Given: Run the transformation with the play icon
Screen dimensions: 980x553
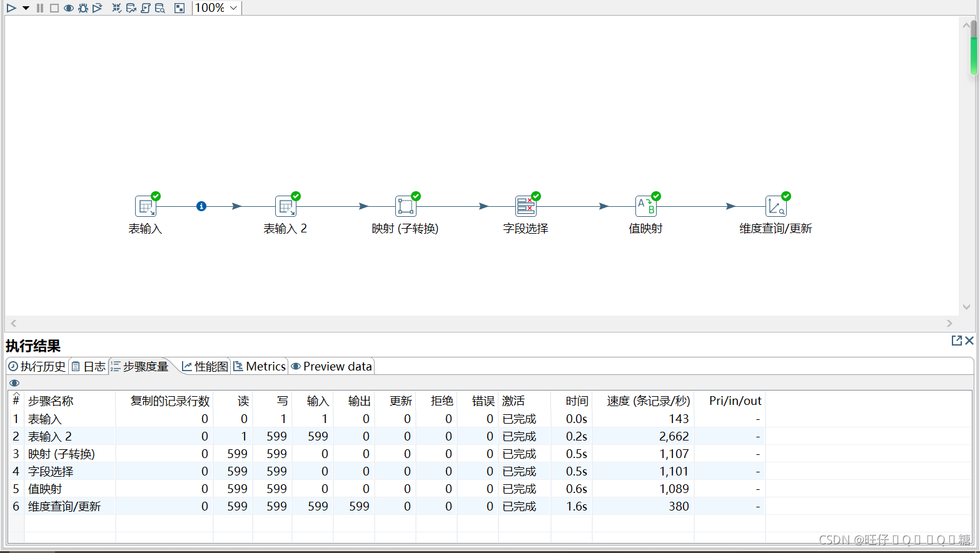Looking at the screenshot, I should (x=11, y=8).
